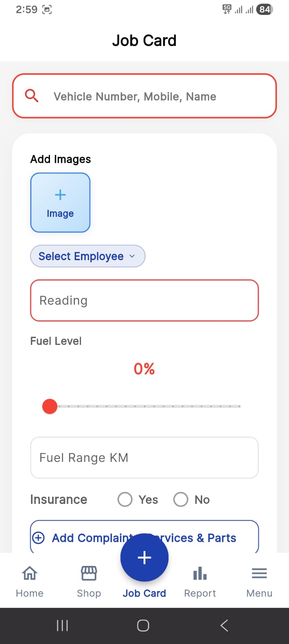Tap the red search magnifier icon
The width and height of the screenshot is (289, 644).
point(31,96)
